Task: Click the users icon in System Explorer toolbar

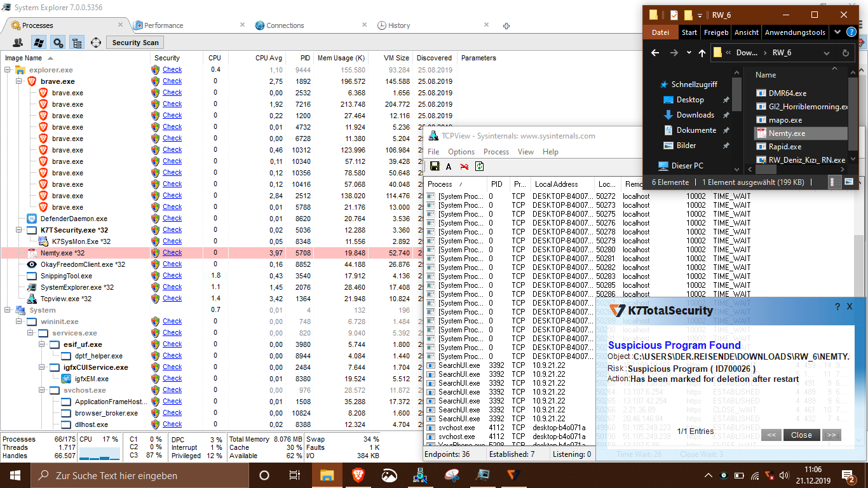Action: pyautogui.click(x=18, y=43)
